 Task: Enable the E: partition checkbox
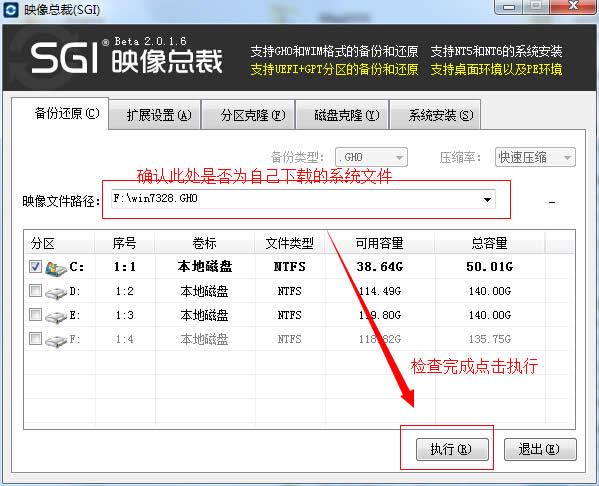point(36,314)
